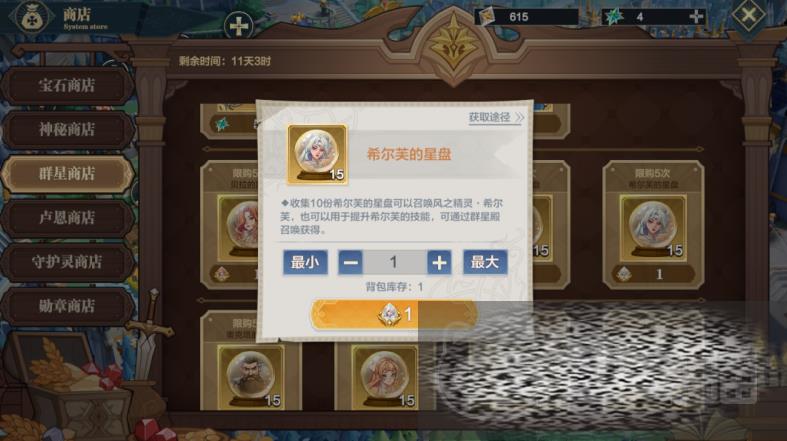Select 希尔芙的星盘 shop item on right

pyautogui.click(x=653, y=225)
